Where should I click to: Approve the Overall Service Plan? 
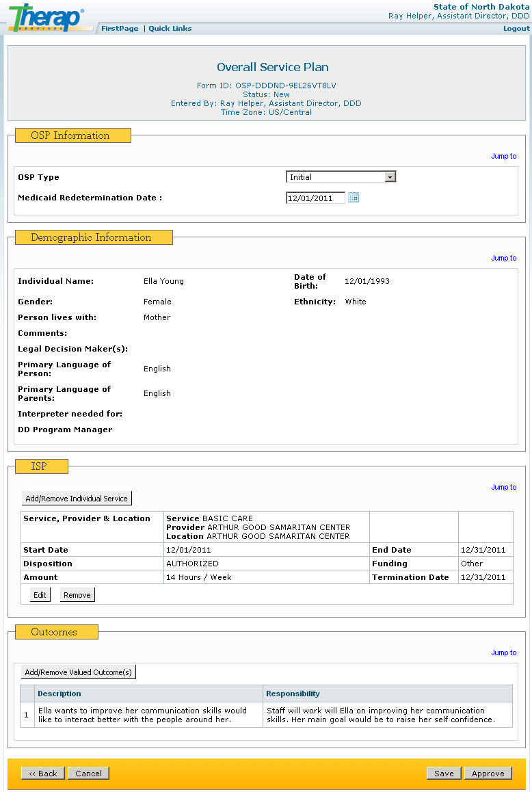click(488, 774)
